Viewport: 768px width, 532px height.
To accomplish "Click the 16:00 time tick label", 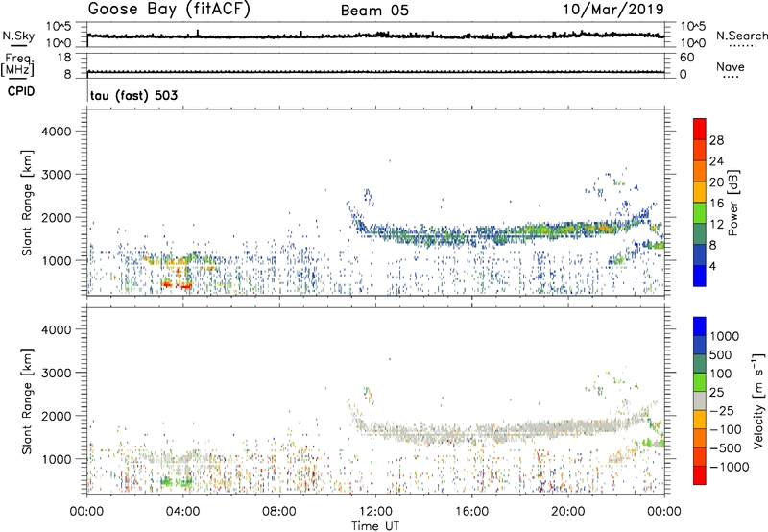I will (x=471, y=512).
